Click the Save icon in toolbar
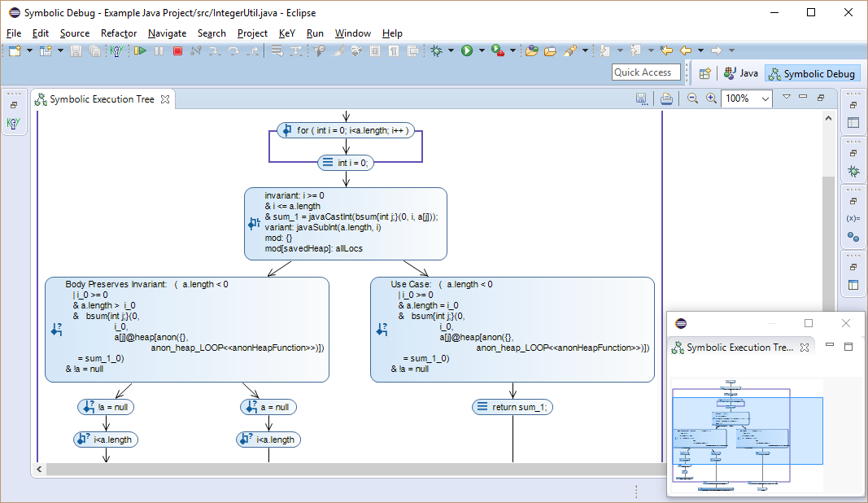This screenshot has width=868, height=503. coord(76,51)
